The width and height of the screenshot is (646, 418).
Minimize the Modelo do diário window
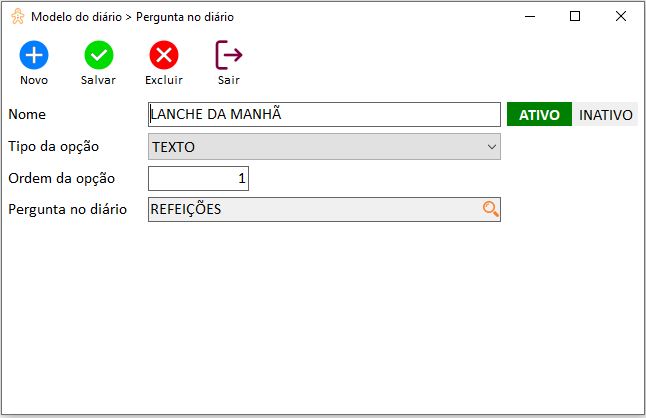[530, 16]
